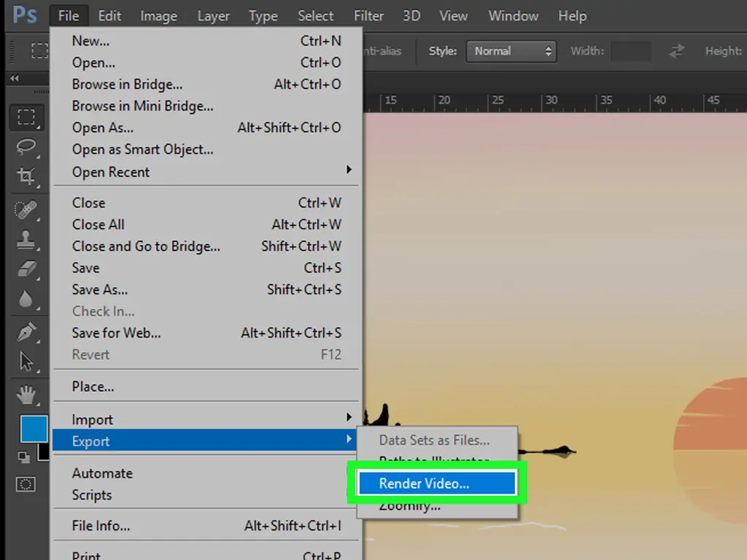The image size is (747, 560).
Task: Choose Save for Web from File menu
Action: pyautogui.click(x=117, y=333)
